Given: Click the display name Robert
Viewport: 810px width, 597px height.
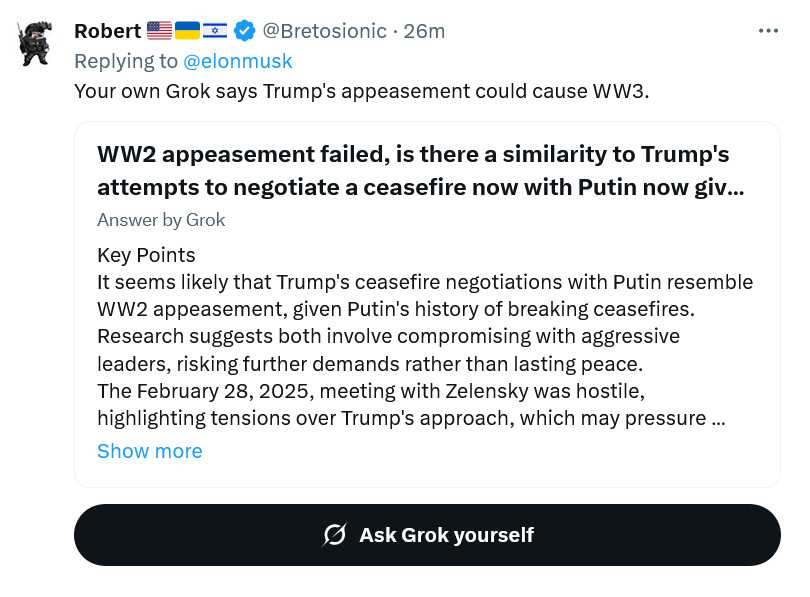Looking at the screenshot, I should [107, 31].
